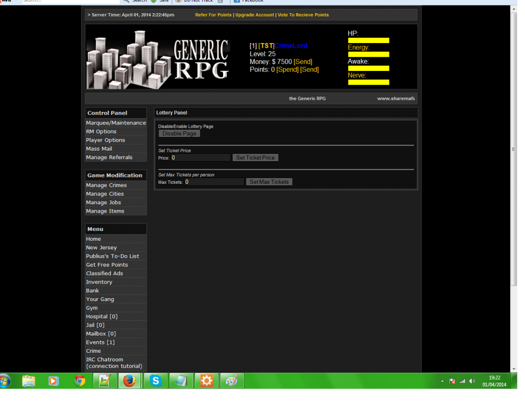Click the Windows Start orb
The height and width of the screenshot is (420, 525).
coord(4,381)
